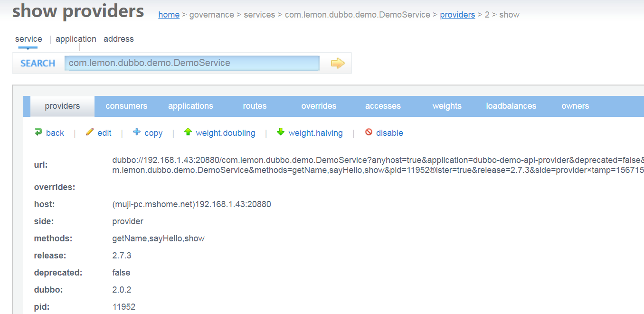Click the red disable icon
This screenshot has width=644, height=314.
pyautogui.click(x=369, y=132)
